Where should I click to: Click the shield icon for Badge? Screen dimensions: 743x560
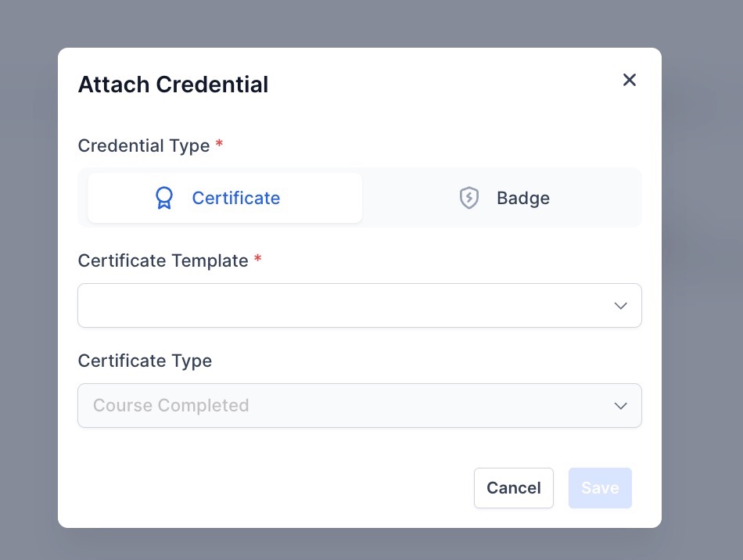click(468, 198)
